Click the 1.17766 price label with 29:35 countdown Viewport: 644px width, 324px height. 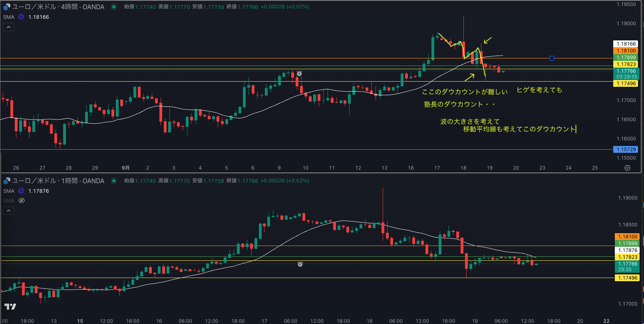tap(627, 267)
